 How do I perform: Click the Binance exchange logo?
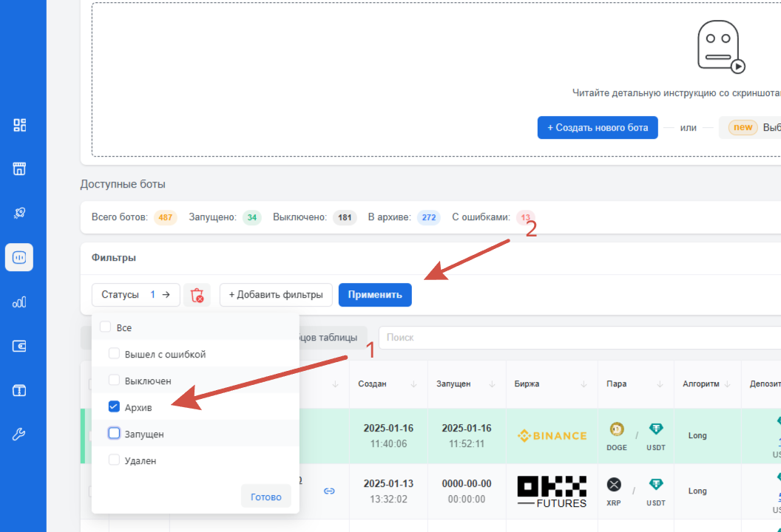click(x=552, y=436)
